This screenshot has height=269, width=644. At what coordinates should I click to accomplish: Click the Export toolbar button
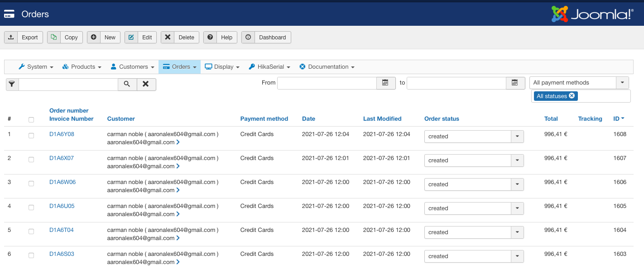click(x=24, y=37)
